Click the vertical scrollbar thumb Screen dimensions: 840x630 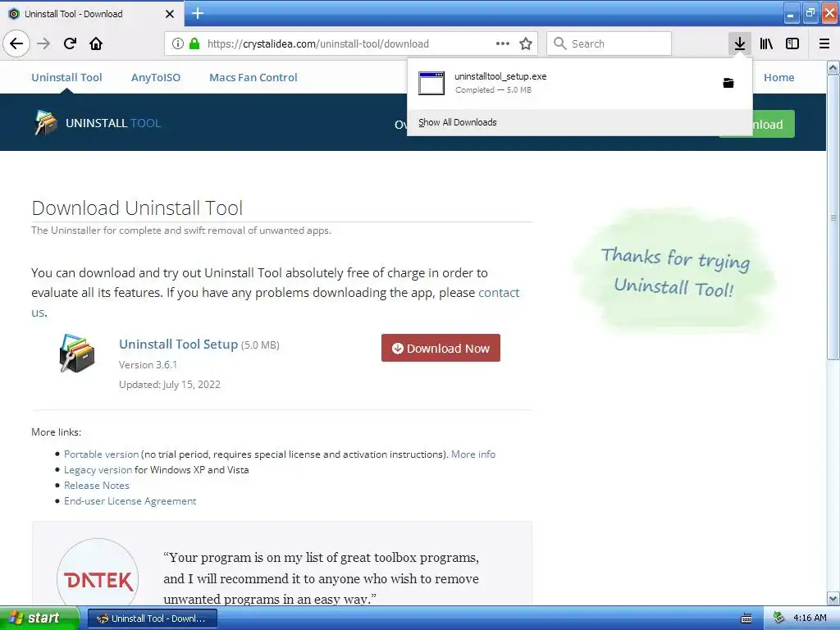tap(833, 217)
